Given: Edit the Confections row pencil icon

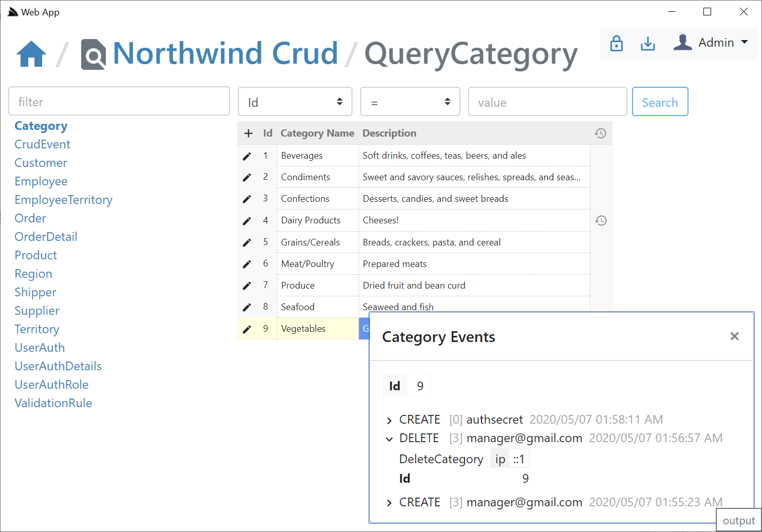Looking at the screenshot, I should [247, 199].
